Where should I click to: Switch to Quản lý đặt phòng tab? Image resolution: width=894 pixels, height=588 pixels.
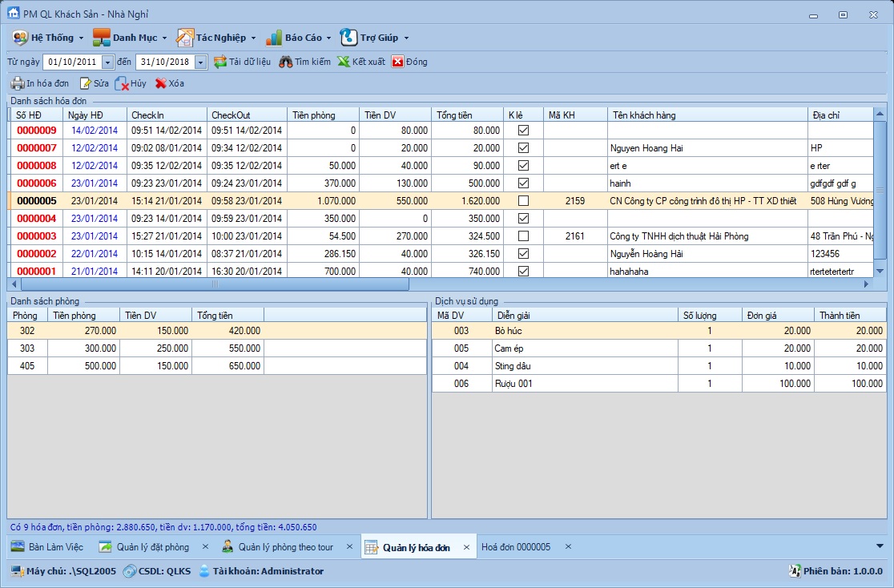[x=152, y=547]
